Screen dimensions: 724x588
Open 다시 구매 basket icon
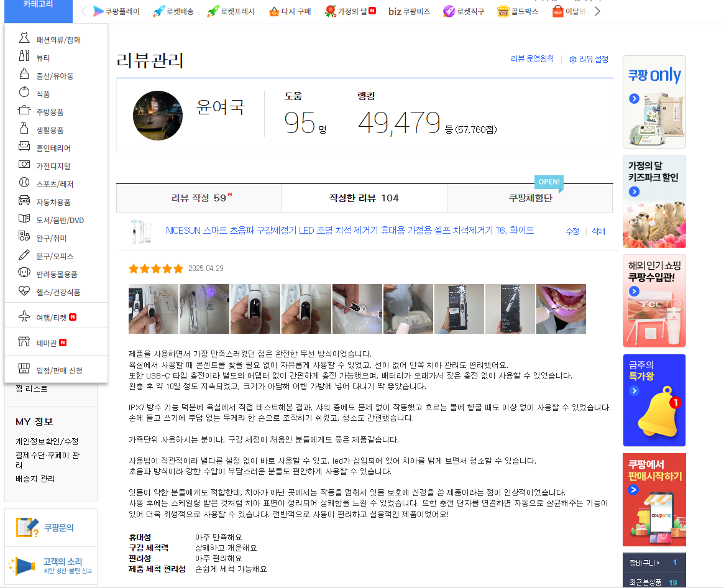tap(274, 11)
